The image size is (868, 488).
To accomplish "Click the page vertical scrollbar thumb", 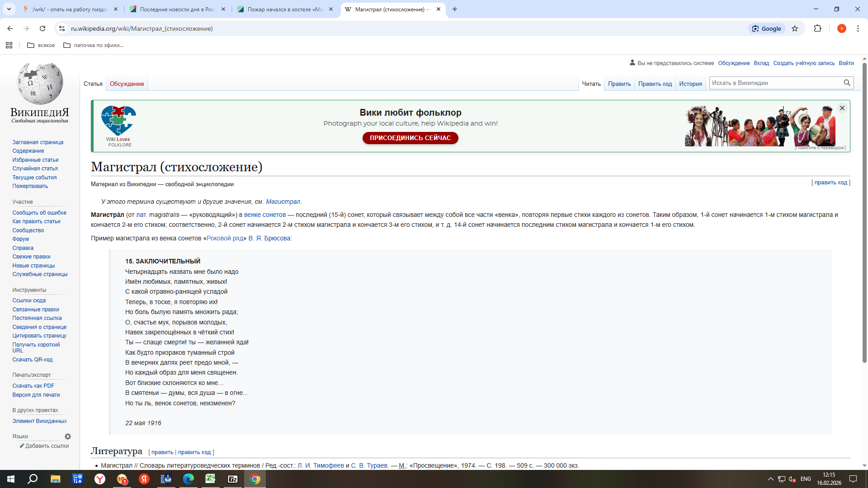I will click(x=864, y=212).
